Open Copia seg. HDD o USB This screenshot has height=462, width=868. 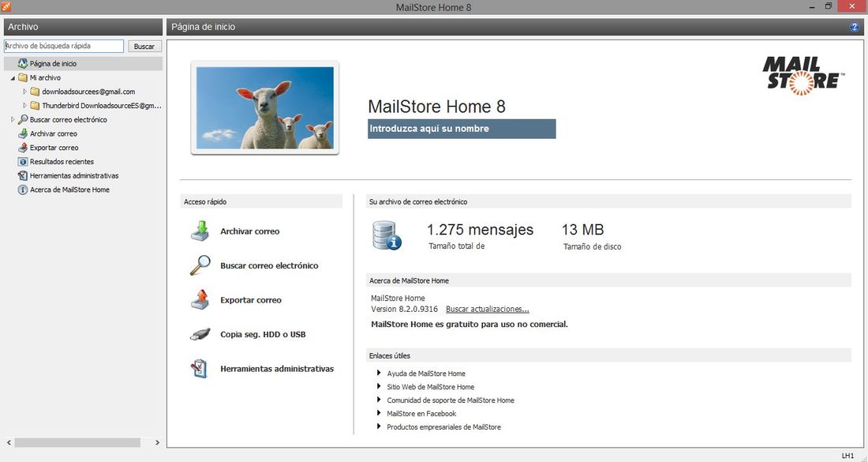point(263,335)
